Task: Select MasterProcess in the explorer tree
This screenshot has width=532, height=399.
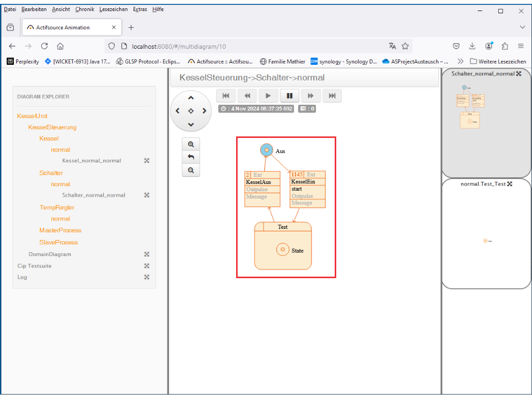Action: 60,230
